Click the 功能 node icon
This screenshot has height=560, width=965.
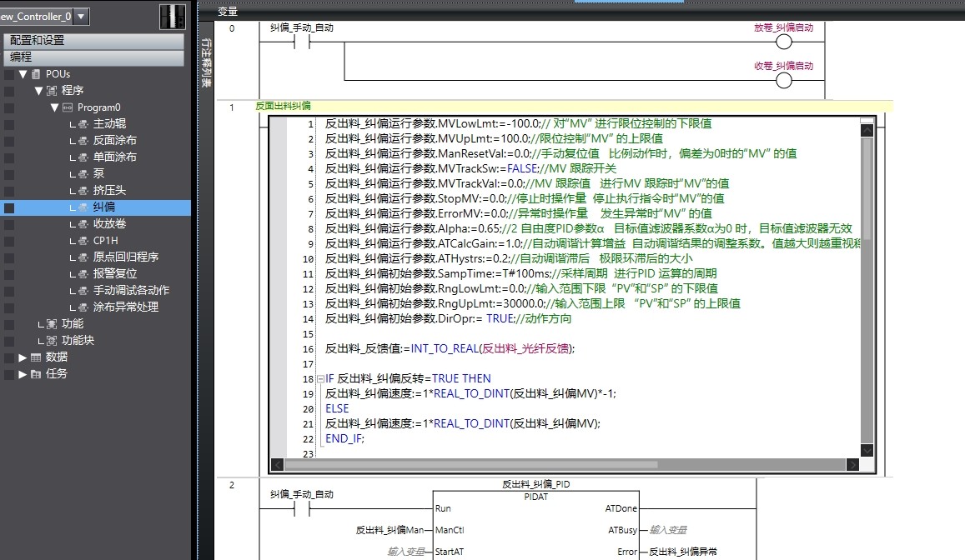click(x=52, y=324)
